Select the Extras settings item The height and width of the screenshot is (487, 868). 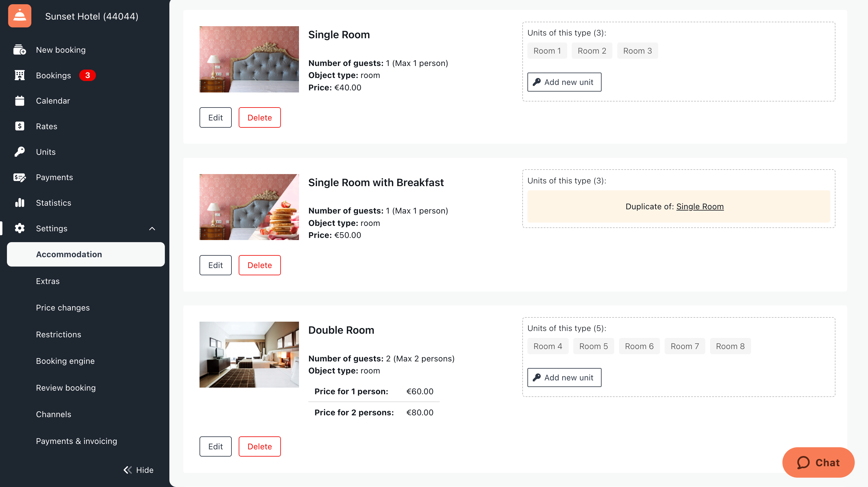click(48, 281)
